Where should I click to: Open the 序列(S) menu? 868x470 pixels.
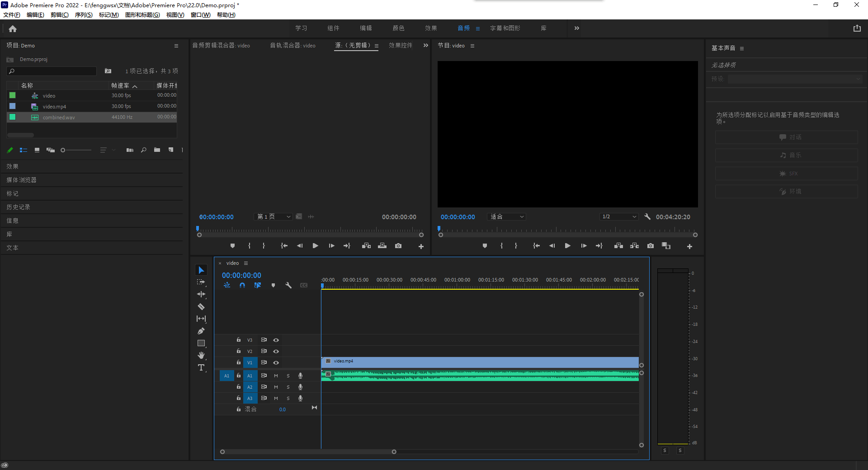84,15
